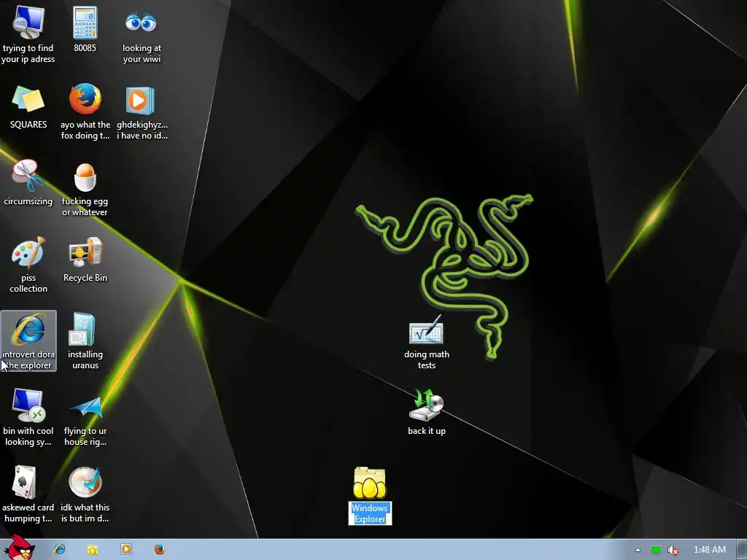Launch Firefox from the taskbar
Viewport: 747px width, 560px height.
tap(160, 550)
